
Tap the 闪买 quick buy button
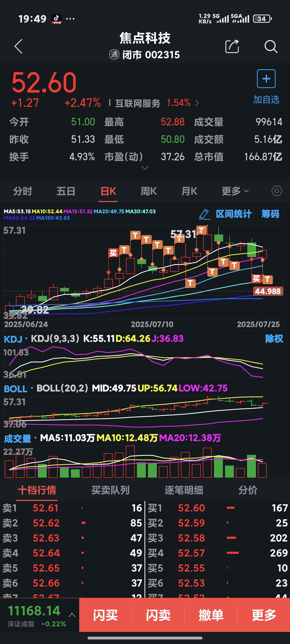click(106, 615)
